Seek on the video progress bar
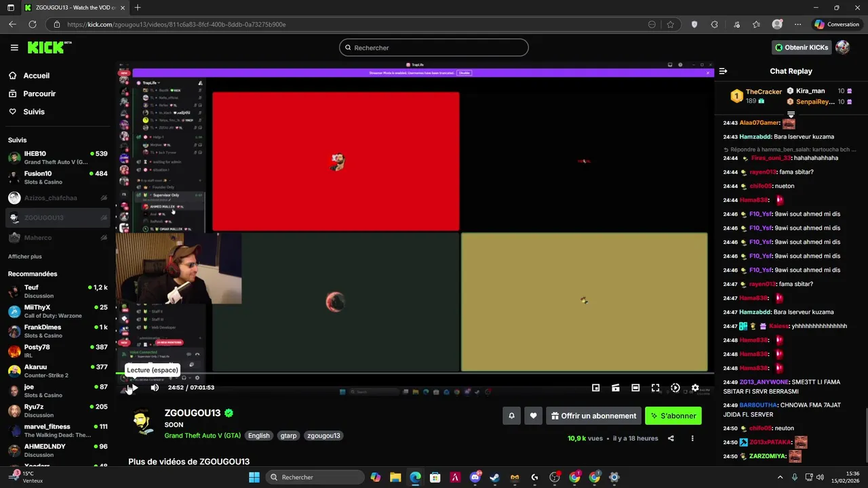The height and width of the screenshot is (488, 868). pos(415,373)
